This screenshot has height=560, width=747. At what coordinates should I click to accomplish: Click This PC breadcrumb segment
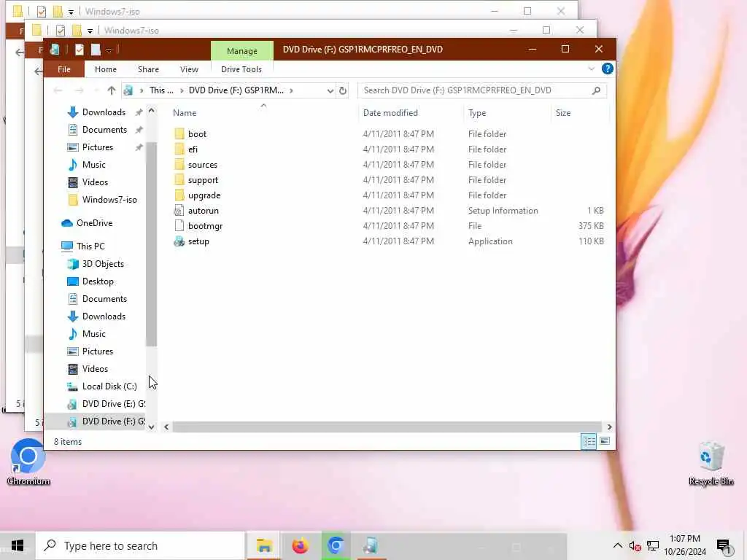(x=161, y=90)
